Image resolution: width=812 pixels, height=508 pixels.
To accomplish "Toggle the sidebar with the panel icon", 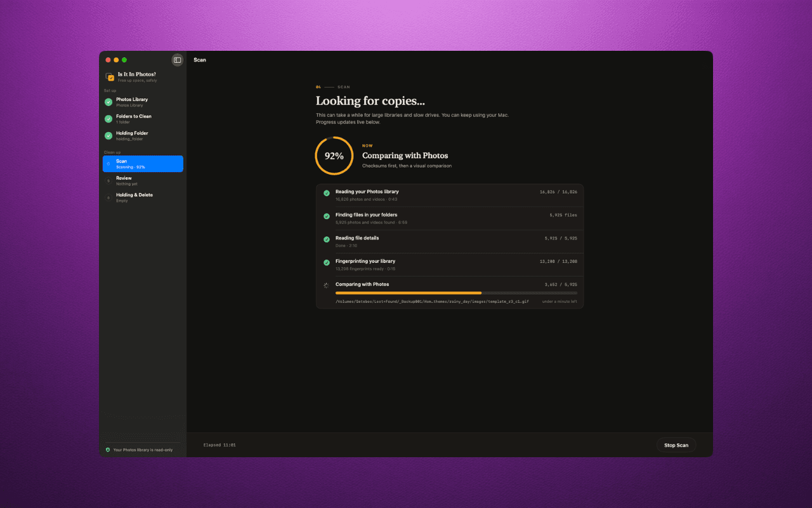I will (178, 60).
